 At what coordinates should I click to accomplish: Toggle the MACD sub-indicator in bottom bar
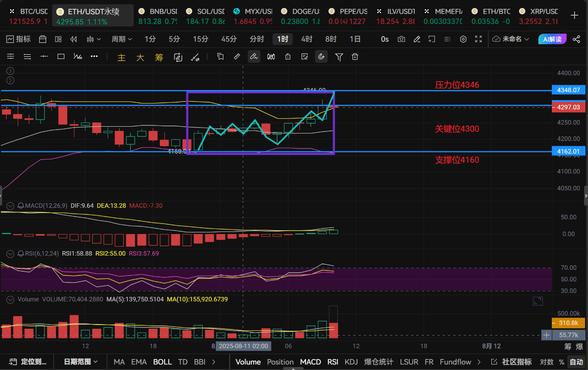click(310, 362)
